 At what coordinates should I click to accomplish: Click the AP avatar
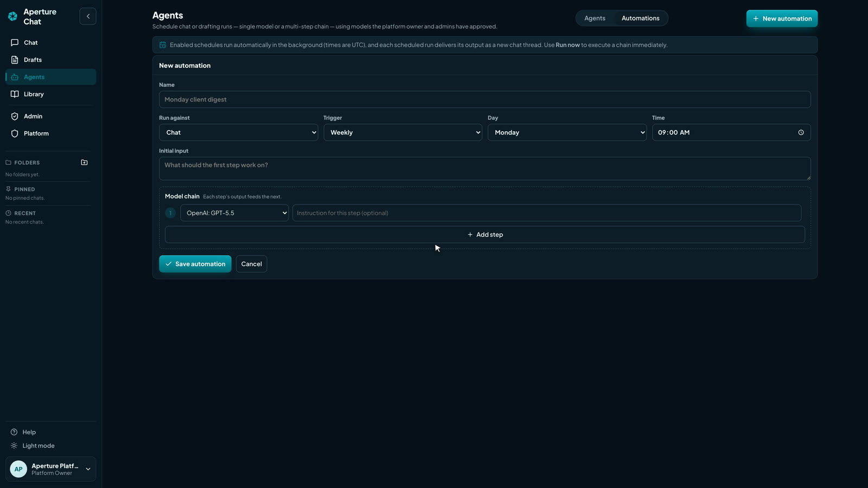(18, 469)
